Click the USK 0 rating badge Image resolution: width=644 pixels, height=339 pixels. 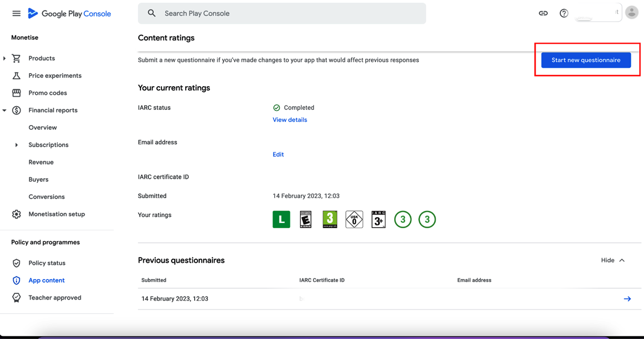point(354,219)
